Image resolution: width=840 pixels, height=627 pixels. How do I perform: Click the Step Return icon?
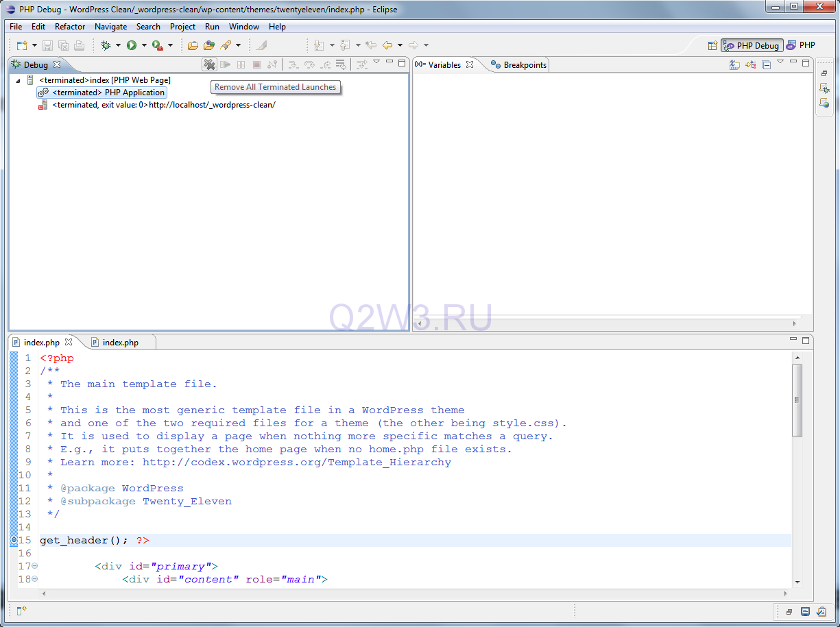pos(325,64)
